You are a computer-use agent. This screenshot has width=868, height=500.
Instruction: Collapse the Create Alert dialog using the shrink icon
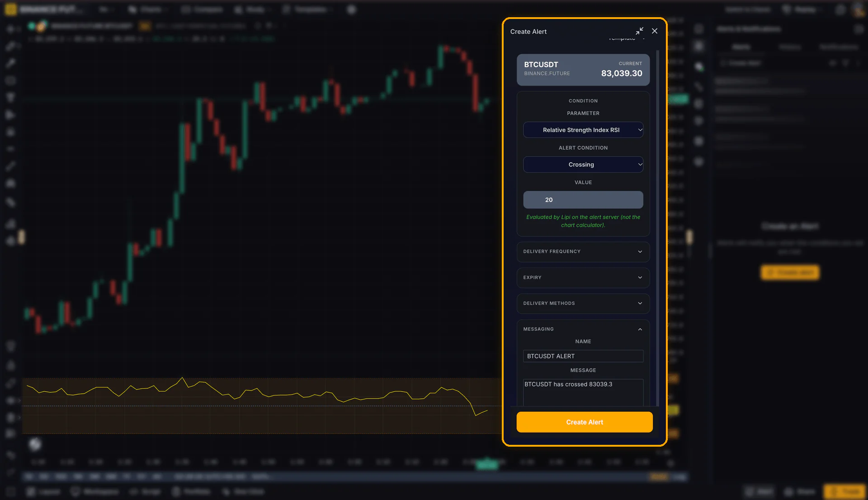click(639, 31)
